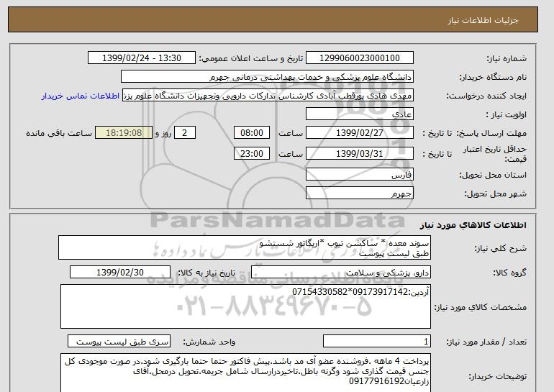
Task: Click the remaining time counter 18:19:08
Action: pos(124,133)
